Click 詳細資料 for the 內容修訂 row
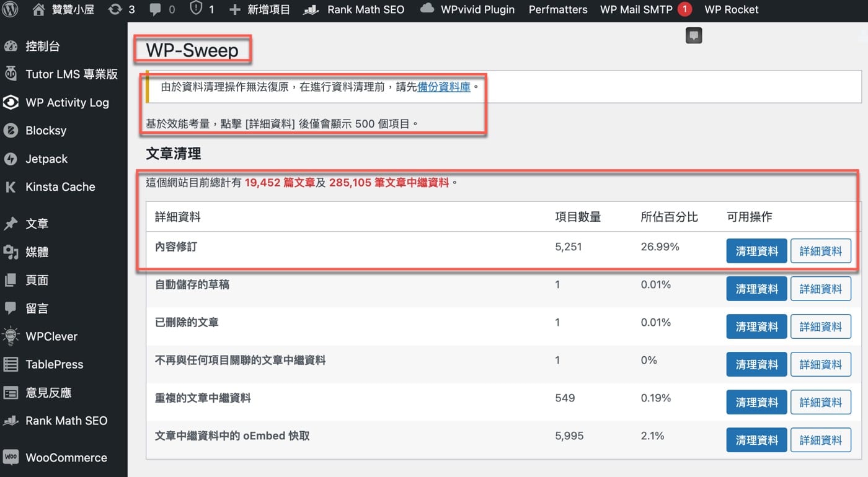The height and width of the screenshot is (477, 868). tap(821, 251)
